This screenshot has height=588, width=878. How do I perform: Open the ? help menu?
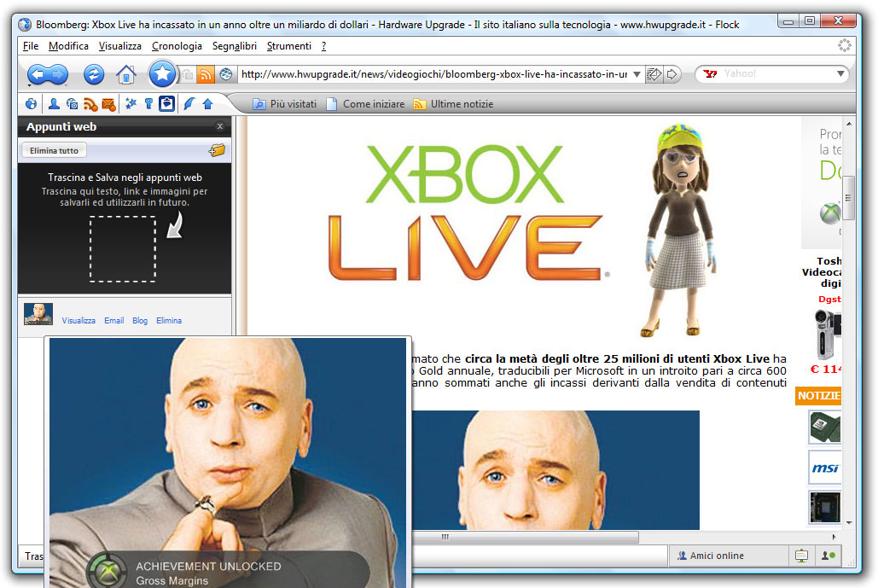pos(323,46)
